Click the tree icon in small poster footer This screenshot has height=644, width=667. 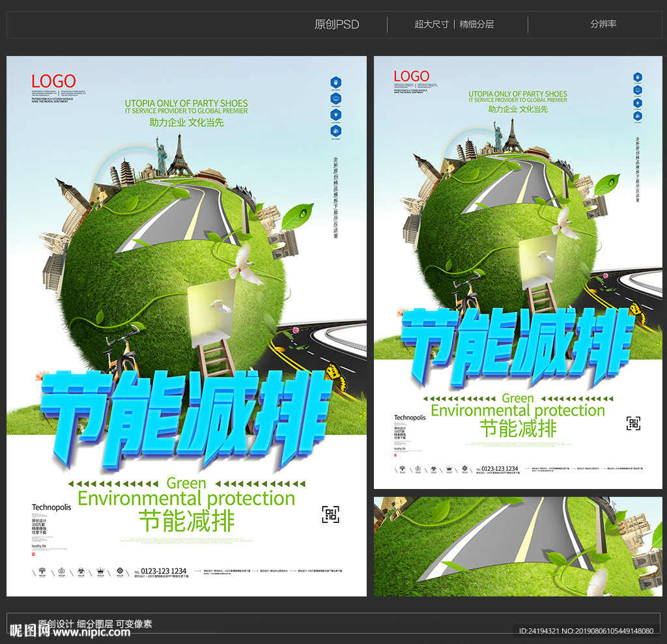(x=403, y=469)
